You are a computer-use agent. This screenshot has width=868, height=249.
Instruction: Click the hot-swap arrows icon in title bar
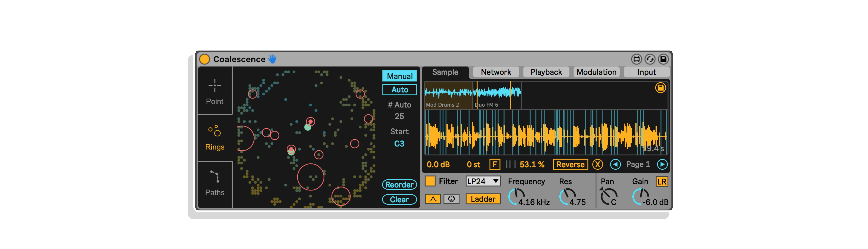pyautogui.click(x=650, y=59)
